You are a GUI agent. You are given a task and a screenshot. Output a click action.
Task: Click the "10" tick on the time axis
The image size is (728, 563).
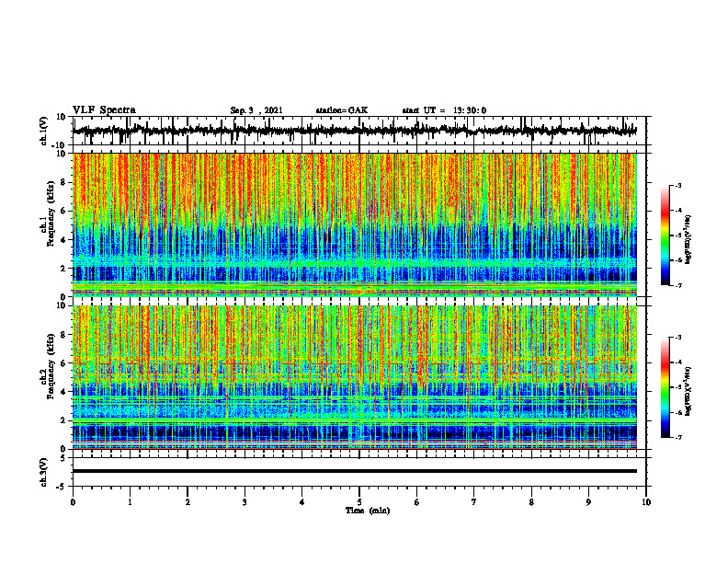[646, 502]
